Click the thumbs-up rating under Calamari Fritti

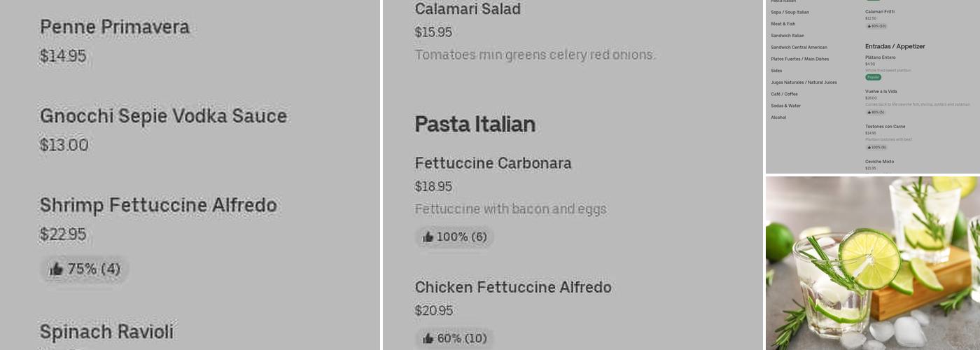(x=876, y=26)
